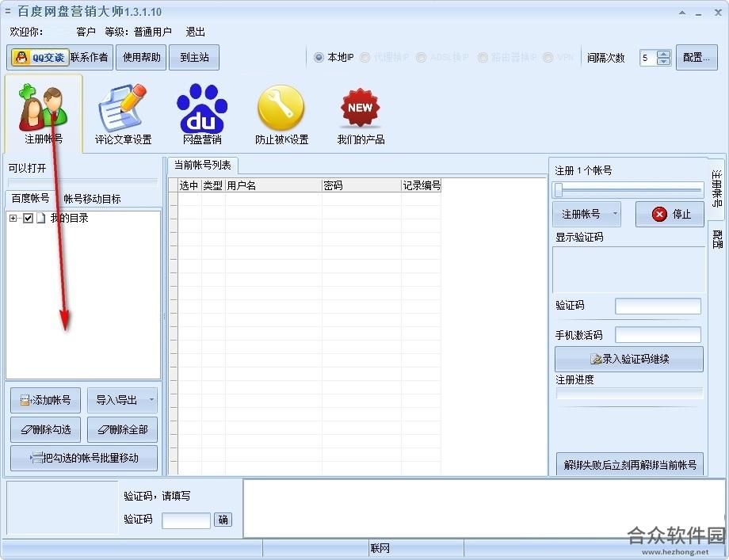Image resolution: width=729 pixels, height=560 pixels.
Task: Click the 注册进度 progress bar
Action: pos(629,394)
